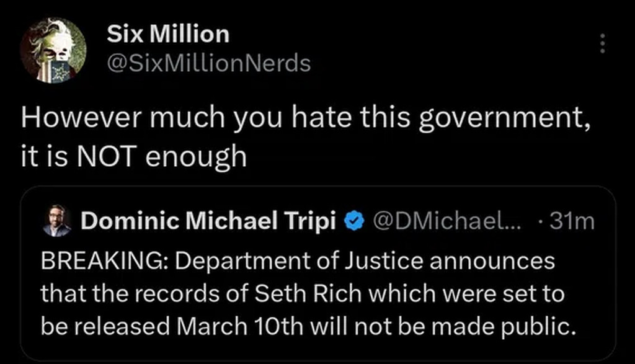Screen dimensions: 635x364
Task: Open Dominic Michael Tripi's profile name
Action: pyautogui.click(x=208, y=221)
